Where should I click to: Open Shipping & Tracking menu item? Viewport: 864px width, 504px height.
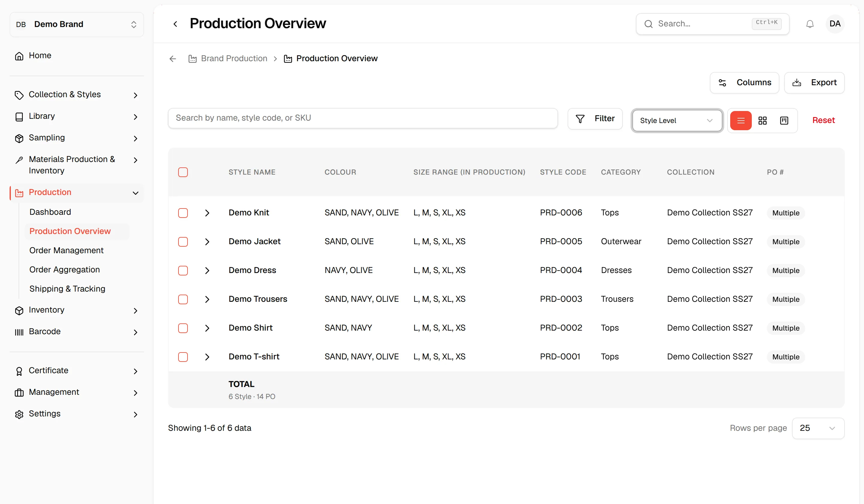(x=67, y=289)
